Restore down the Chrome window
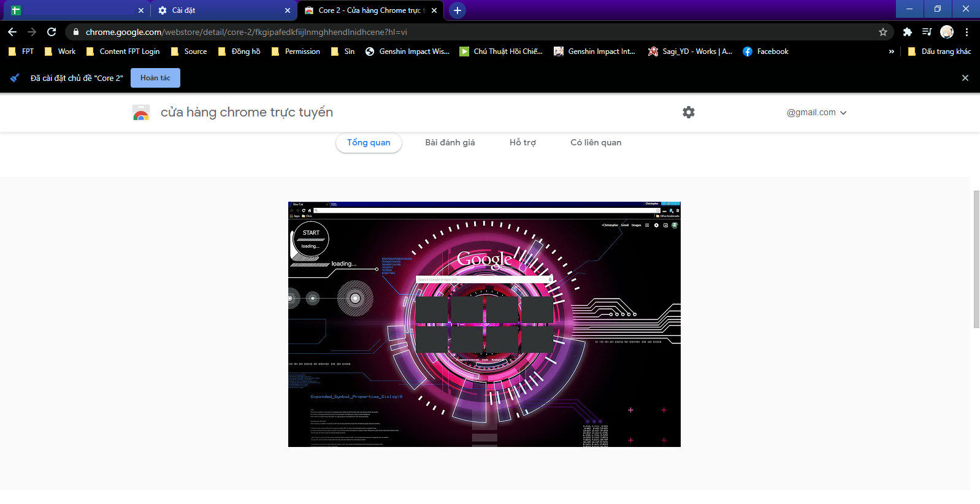This screenshot has height=504, width=980. (x=938, y=9)
